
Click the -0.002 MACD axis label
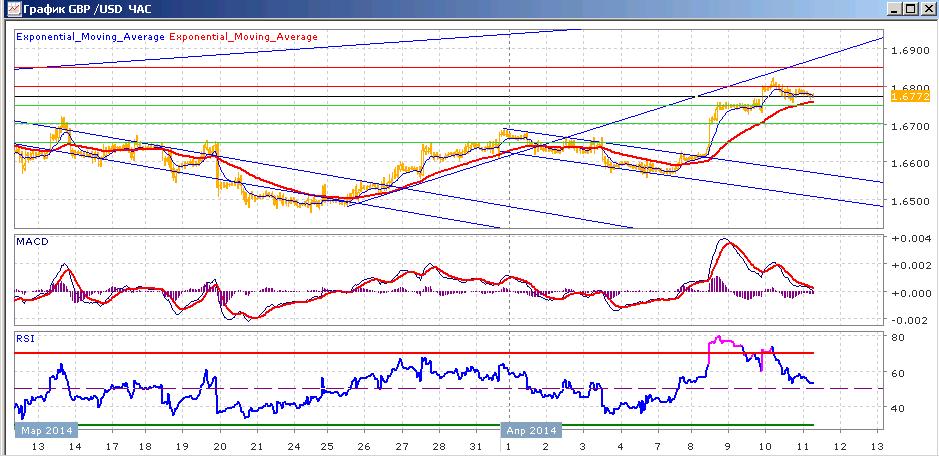(x=910, y=320)
